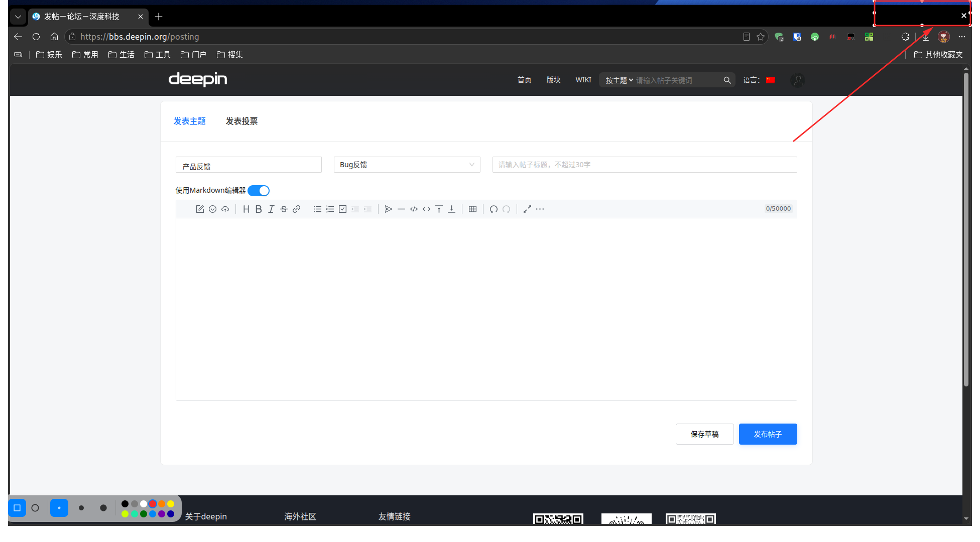Screen dimensions: 980x542
Task: Select the rectangle shape tool in screenshot toolbar
Action: coord(17,508)
